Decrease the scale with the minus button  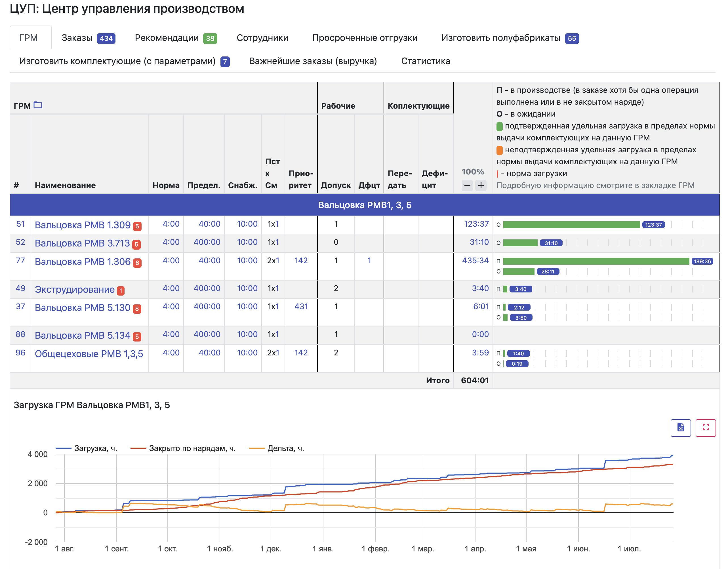click(467, 185)
